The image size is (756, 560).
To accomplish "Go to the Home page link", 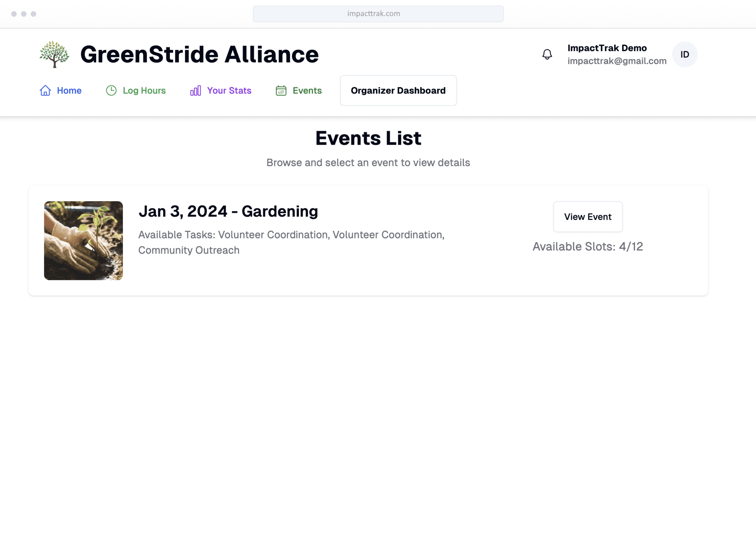I will [69, 91].
